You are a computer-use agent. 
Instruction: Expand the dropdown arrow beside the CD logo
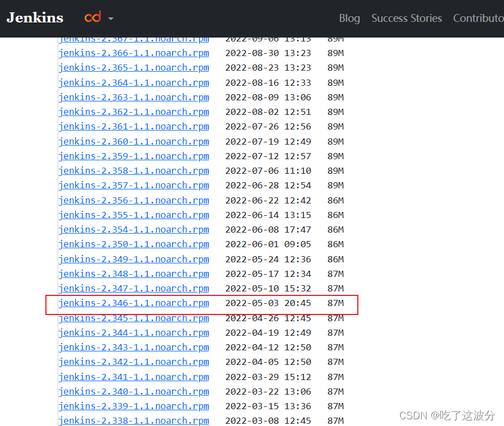[111, 18]
